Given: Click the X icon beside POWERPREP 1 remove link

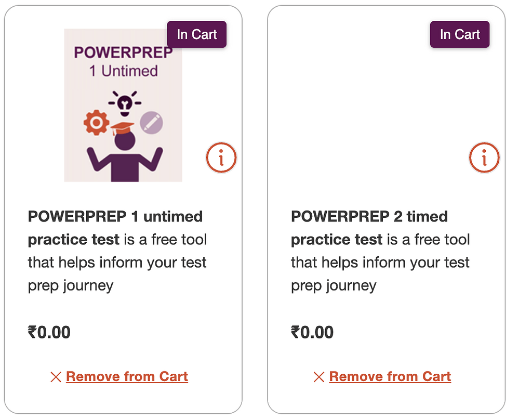Looking at the screenshot, I should (56, 377).
